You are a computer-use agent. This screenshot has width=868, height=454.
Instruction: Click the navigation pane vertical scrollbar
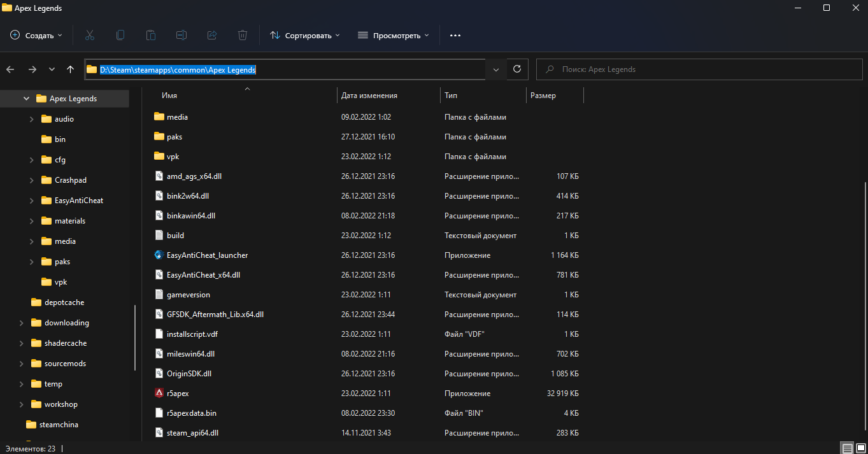click(135, 337)
